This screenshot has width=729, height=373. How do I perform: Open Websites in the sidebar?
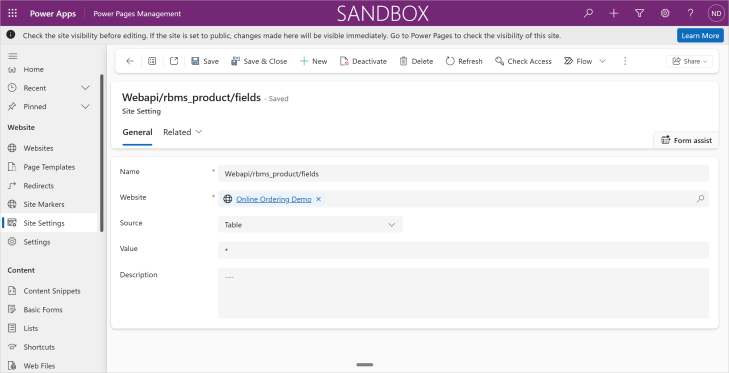click(x=39, y=148)
